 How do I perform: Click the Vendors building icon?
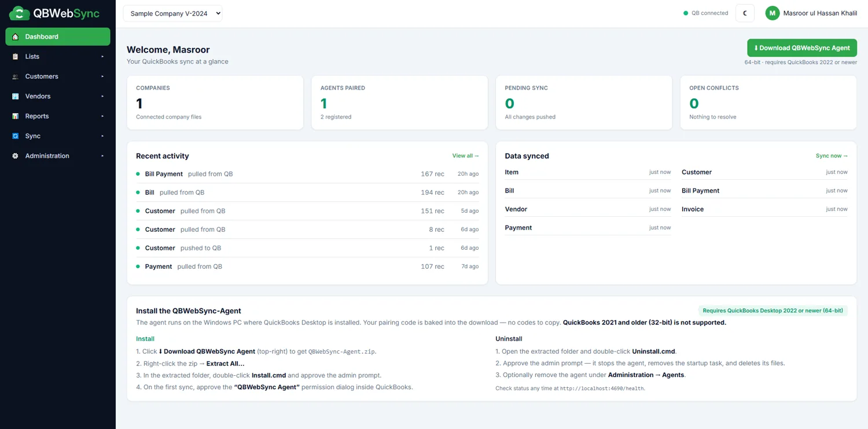point(16,97)
